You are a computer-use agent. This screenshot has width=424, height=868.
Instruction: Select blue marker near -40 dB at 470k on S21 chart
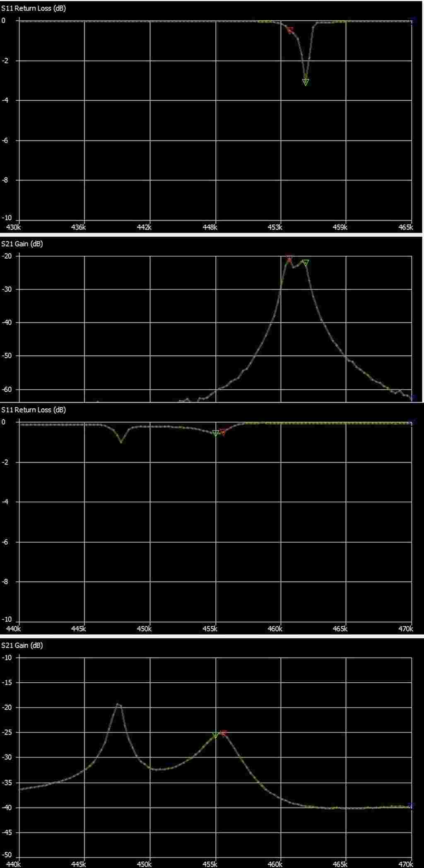[x=412, y=805]
